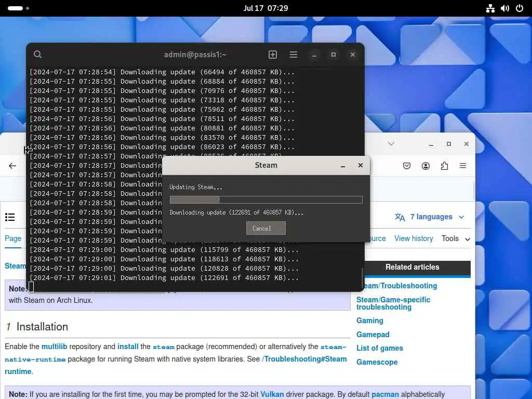Open the Gaming related article
The image size is (532, 399).
click(370, 321)
